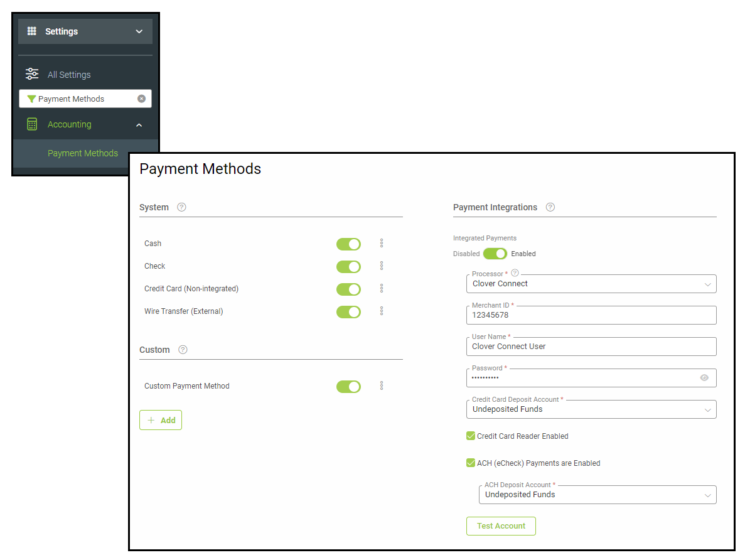Reveal the Password with the eye icon
The width and height of the screenshot is (745, 560).
click(x=705, y=377)
